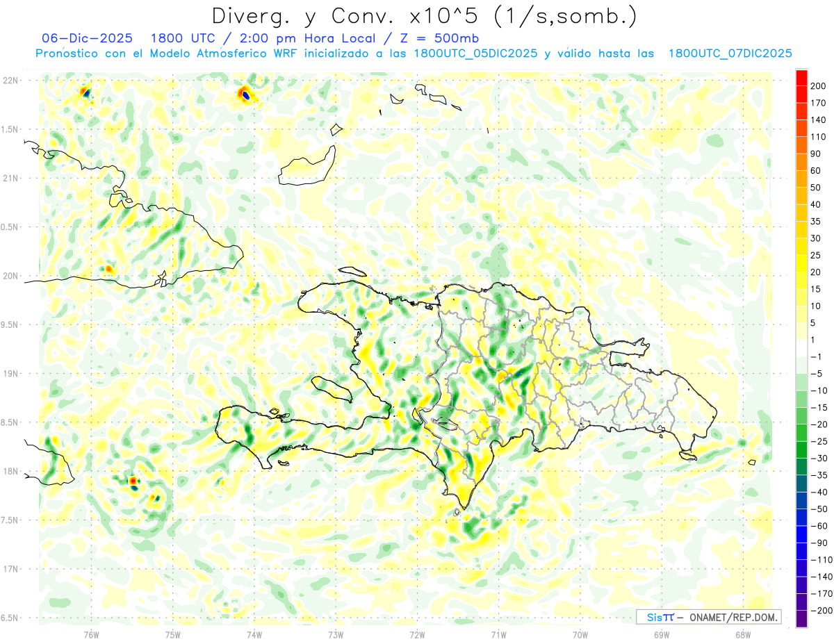Click the "7.5N" latitude label
Screen dimensions: 834x644
(x=10, y=520)
